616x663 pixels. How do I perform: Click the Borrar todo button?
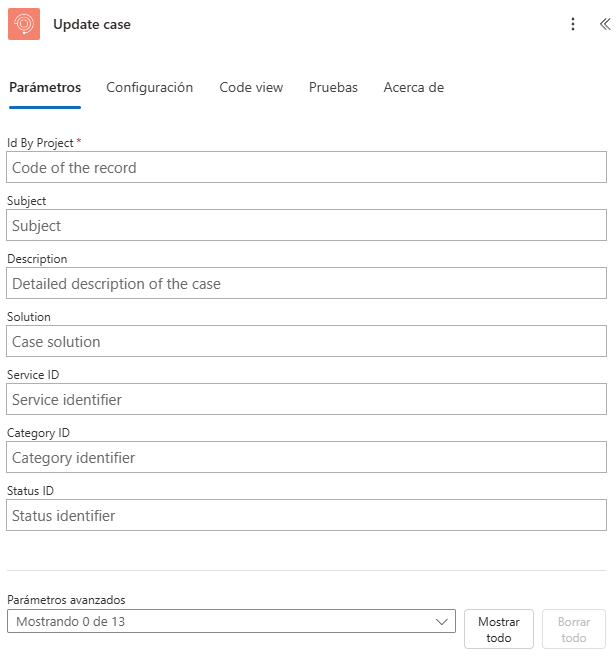(x=574, y=629)
